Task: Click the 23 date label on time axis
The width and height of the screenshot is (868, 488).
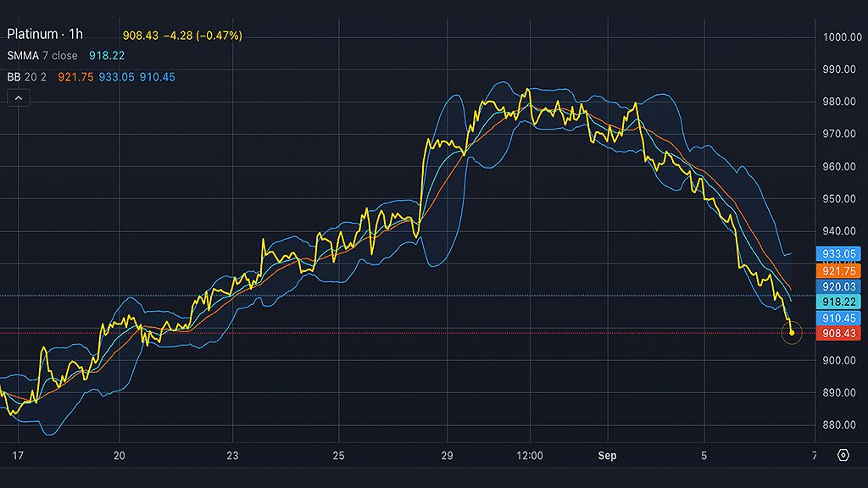Action: coord(232,456)
